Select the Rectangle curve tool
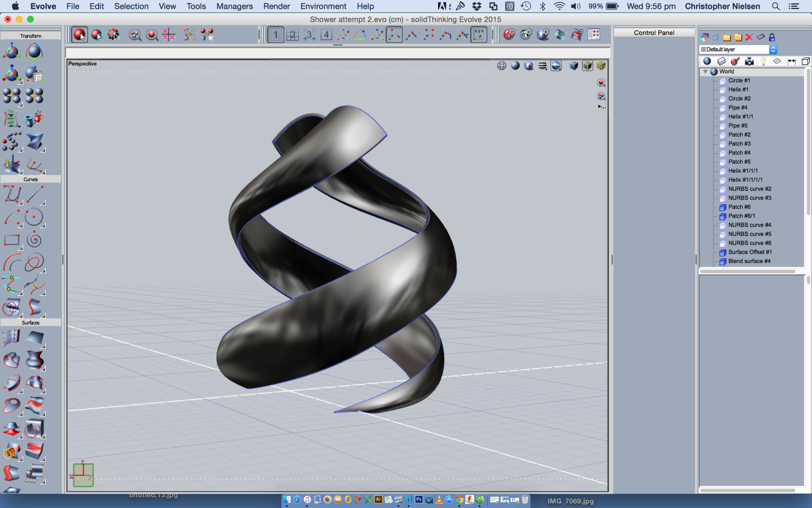This screenshot has height=508, width=812. coord(11,240)
